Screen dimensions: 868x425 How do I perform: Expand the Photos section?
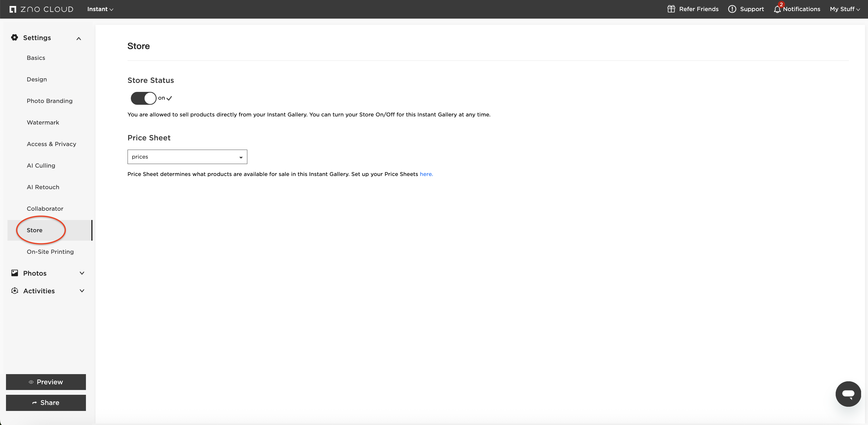tap(81, 273)
